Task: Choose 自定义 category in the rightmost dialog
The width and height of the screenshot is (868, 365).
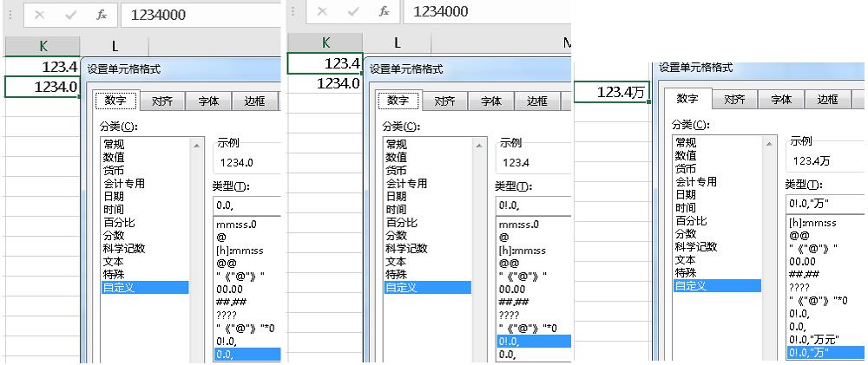Action: click(718, 286)
